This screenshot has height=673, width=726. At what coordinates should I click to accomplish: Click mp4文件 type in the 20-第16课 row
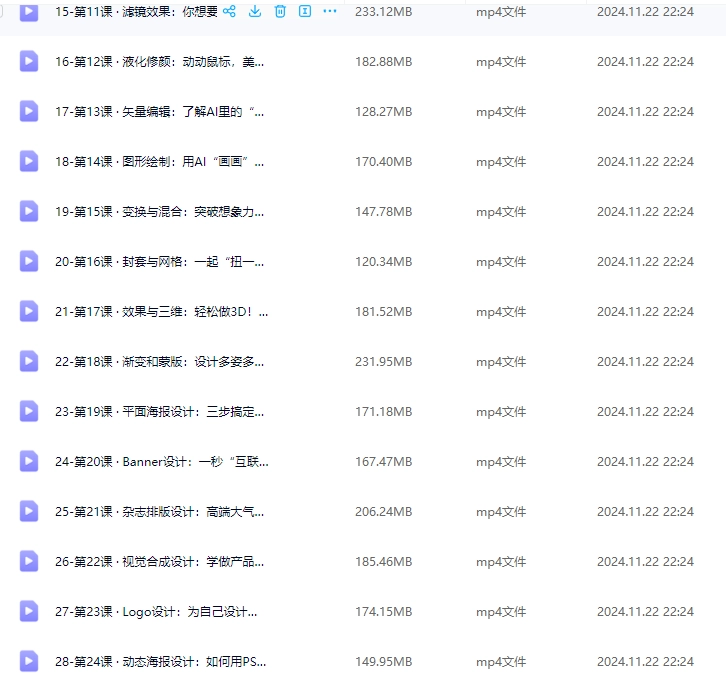tap(501, 262)
